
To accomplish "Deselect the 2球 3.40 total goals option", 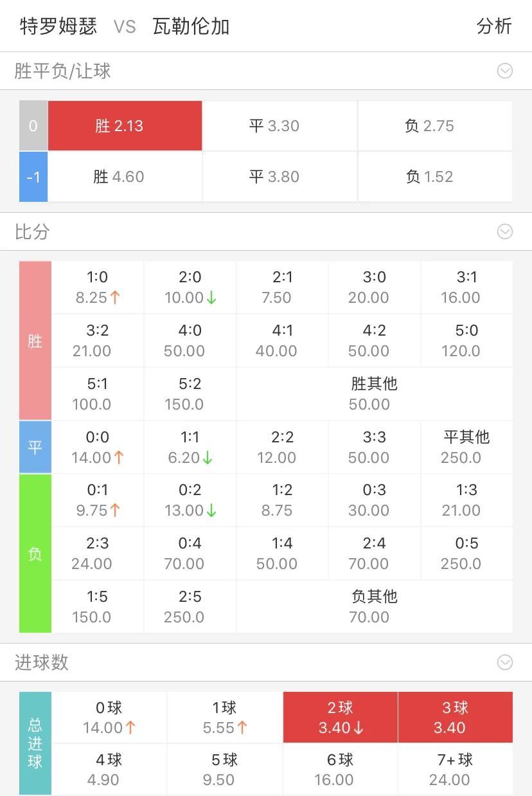I will [x=341, y=718].
